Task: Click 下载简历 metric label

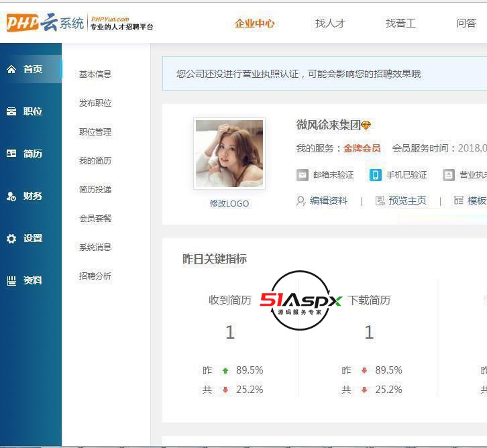Action: (369, 300)
